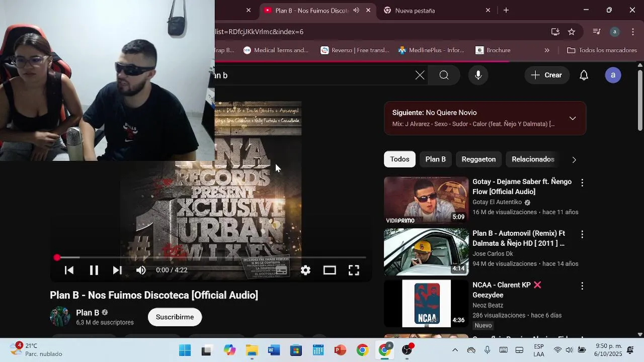This screenshot has height=362, width=644.
Task: Open File Explorer from taskbar
Action: [252, 350]
